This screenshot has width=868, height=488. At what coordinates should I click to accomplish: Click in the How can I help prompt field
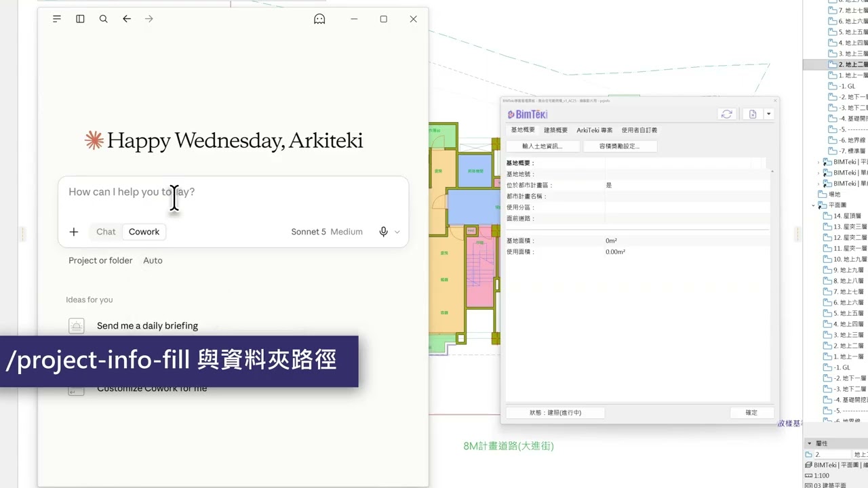click(x=233, y=192)
